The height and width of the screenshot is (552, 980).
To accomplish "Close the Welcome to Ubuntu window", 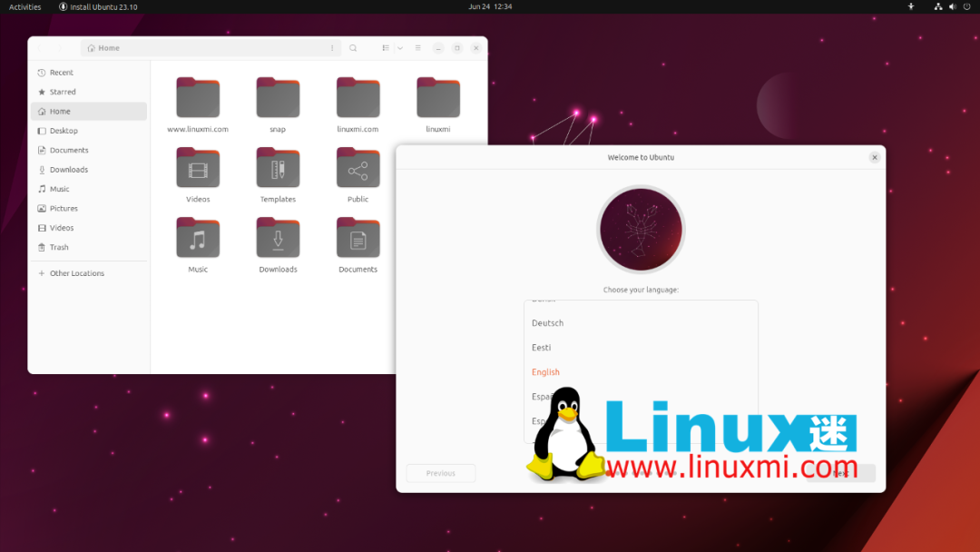I will pos(875,158).
